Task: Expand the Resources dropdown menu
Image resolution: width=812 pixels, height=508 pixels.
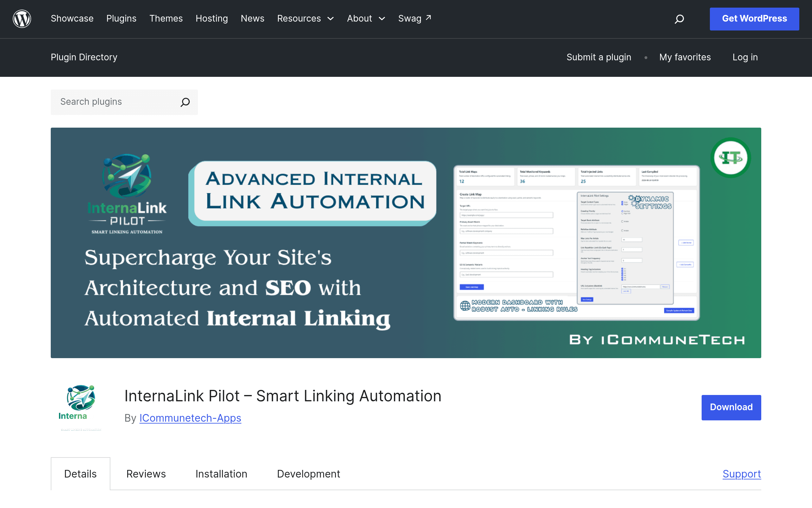Action: click(306, 18)
